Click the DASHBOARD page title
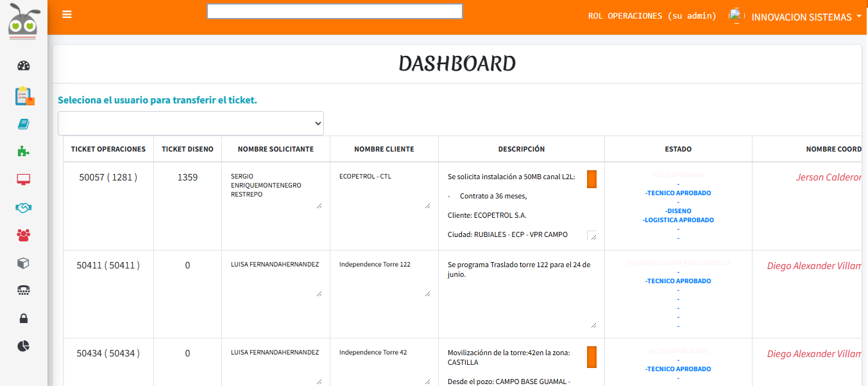This screenshot has width=868, height=386. click(457, 64)
